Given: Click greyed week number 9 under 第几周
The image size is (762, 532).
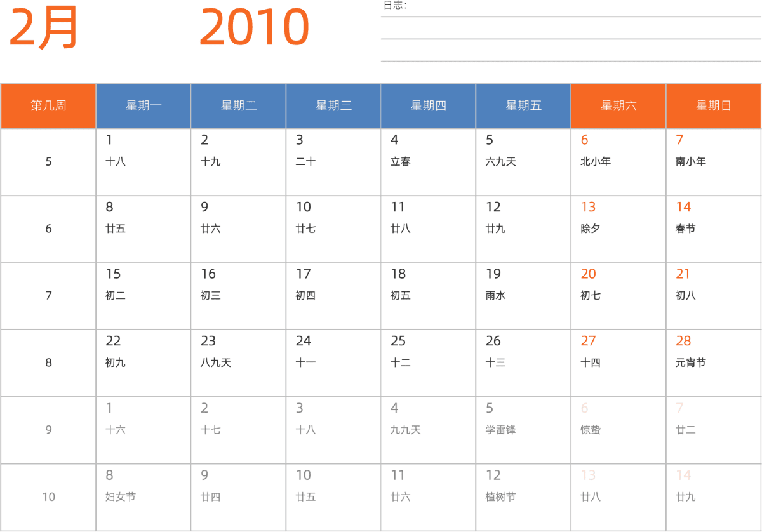Looking at the screenshot, I should point(48,430).
